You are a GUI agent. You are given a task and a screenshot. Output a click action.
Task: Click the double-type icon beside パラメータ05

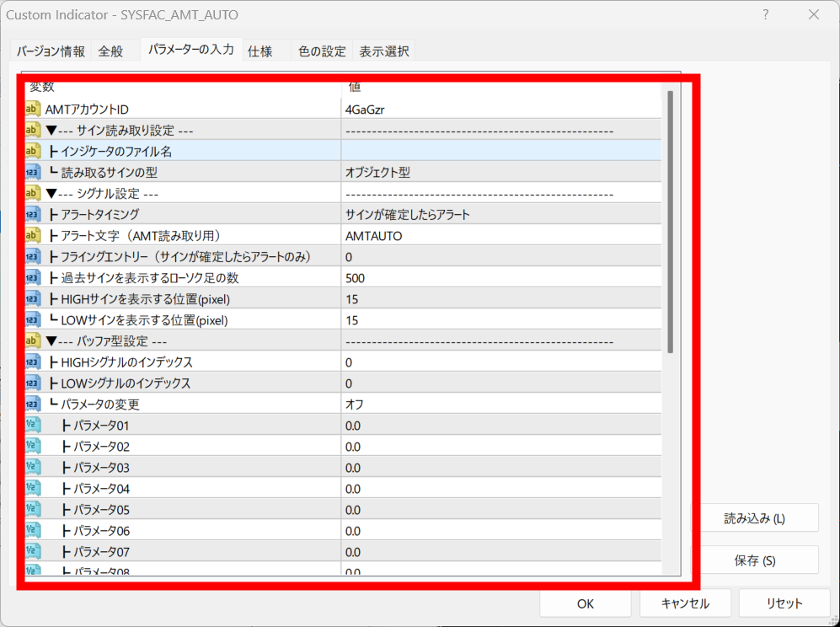point(33,509)
